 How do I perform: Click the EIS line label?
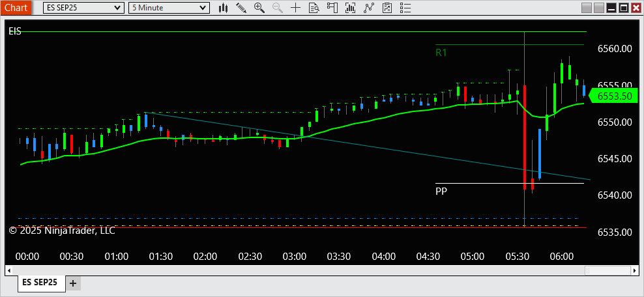[15, 31]
